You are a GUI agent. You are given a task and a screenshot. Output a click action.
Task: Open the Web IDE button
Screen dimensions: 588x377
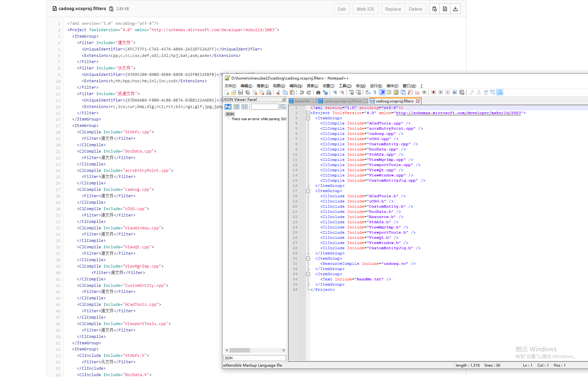[365, 9]
